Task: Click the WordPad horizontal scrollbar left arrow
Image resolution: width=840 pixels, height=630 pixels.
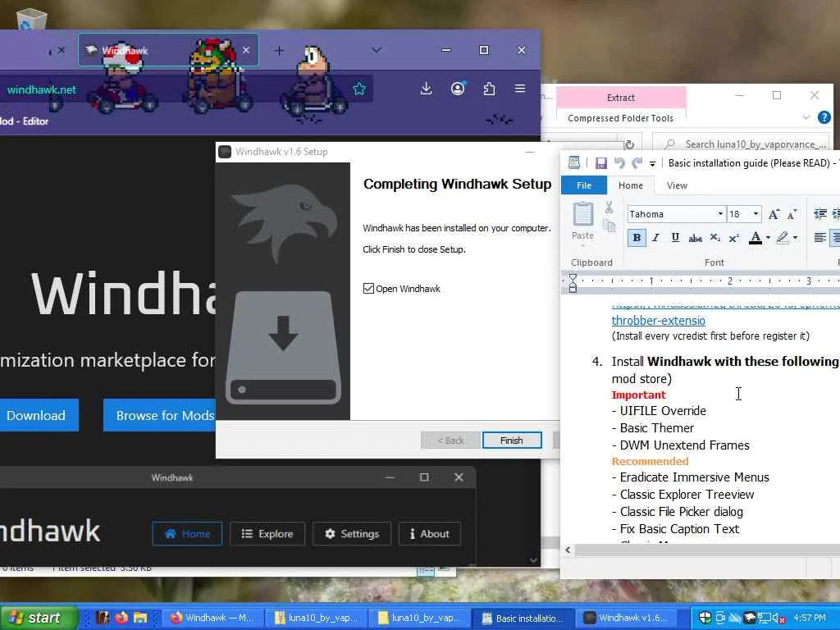Action: pyautogui.click(x=568, y=550)
